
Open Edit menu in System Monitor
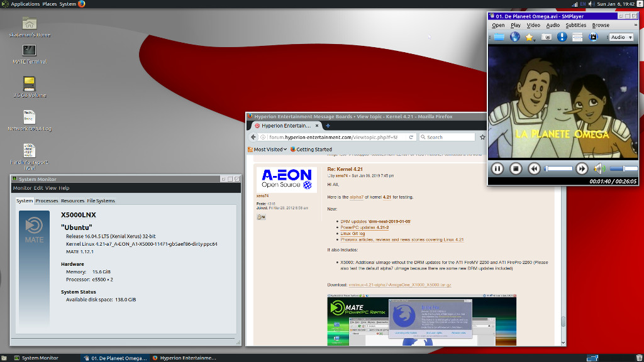pos(38,188)
